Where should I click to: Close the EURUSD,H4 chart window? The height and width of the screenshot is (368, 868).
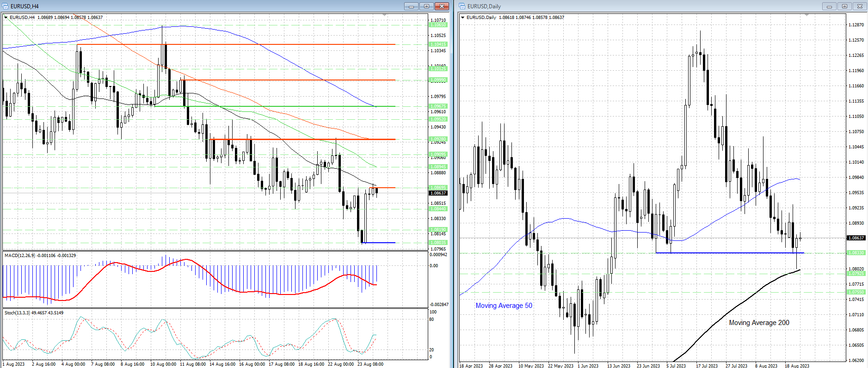(442, 6)
